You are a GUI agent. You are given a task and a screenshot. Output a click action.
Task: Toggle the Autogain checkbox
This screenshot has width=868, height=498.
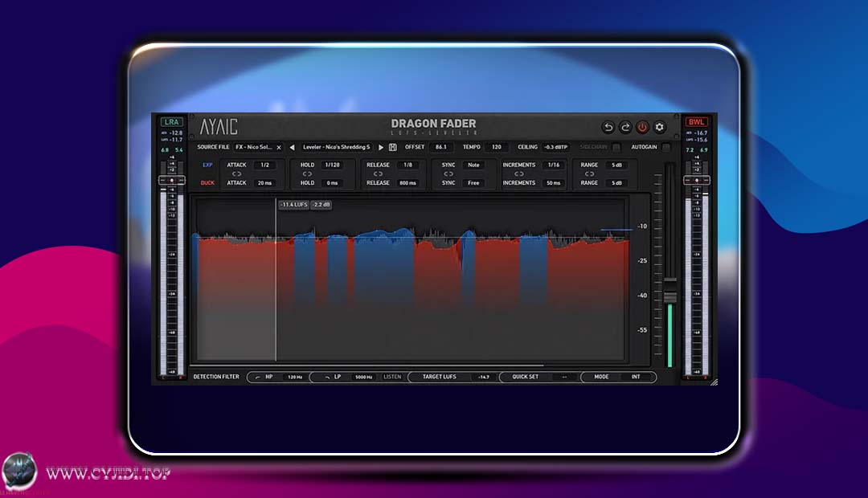coord(666,147)
